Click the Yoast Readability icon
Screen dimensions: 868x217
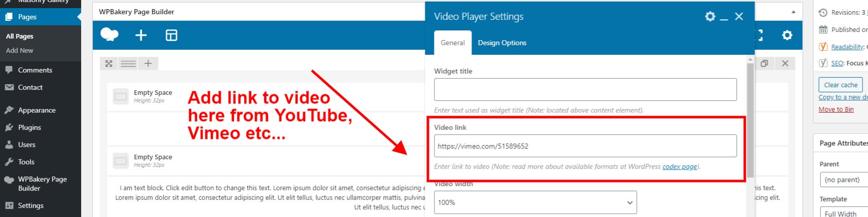tap(823, 47)
